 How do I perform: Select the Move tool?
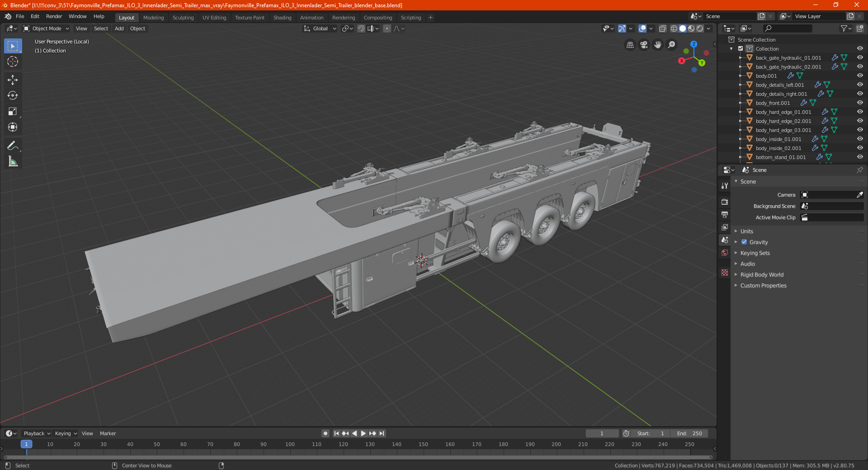click(13, 80)
